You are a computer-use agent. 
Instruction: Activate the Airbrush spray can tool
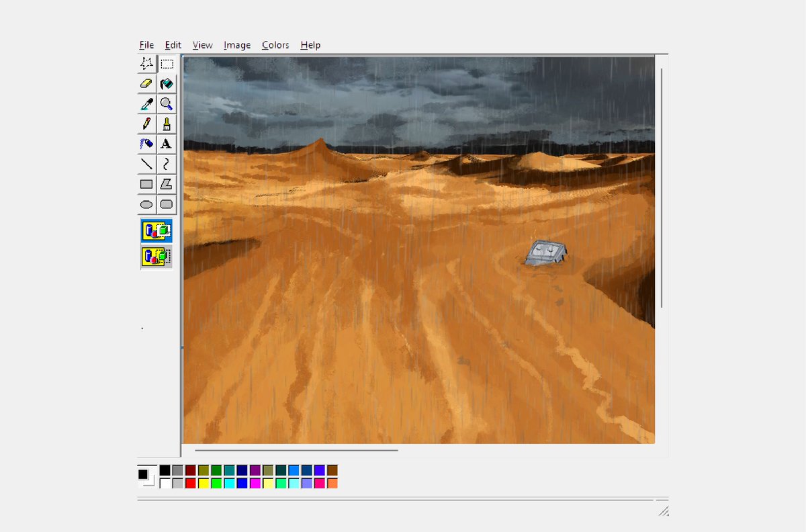point(146,144)
